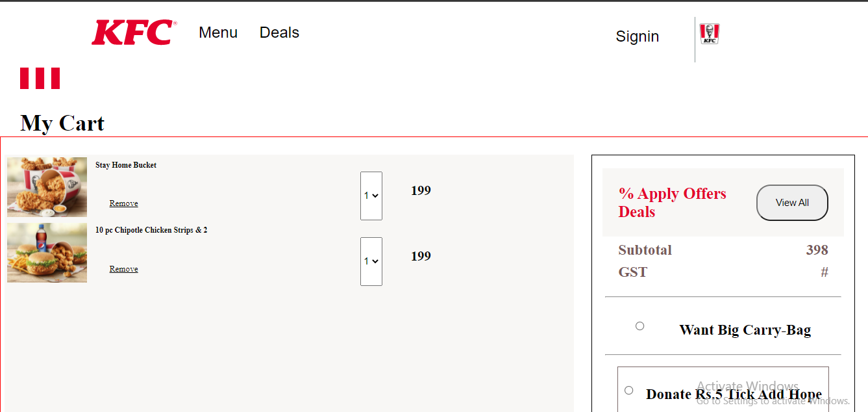Enable Donate Rs.5 Tick Add Hope option
The height and width of the screenshot is (412, 868).
[x=628, y=390]
